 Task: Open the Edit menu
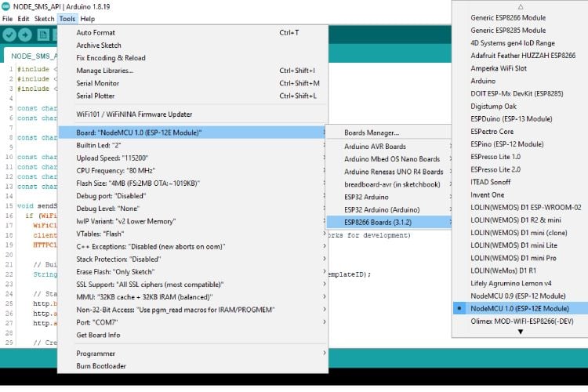click(24, 19)
